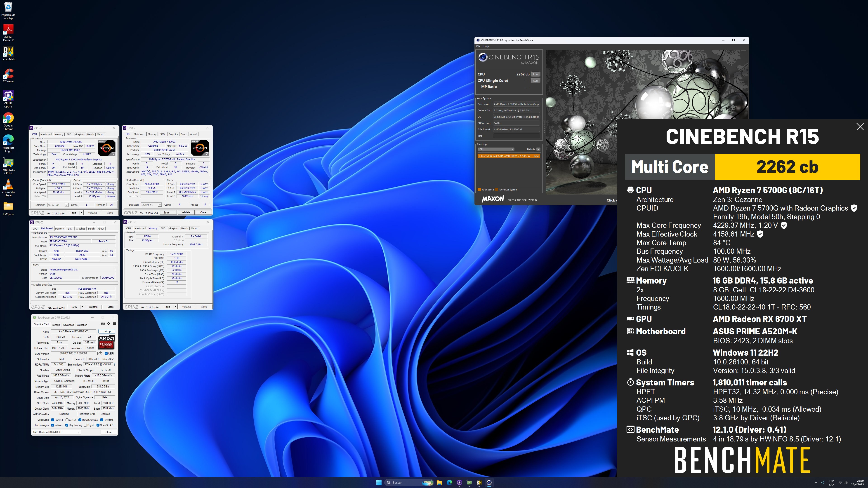Image resolution: width=868 pixels, height=488 pixels.
Task: Click Cinebench Info text field
Action: point(516,136)
